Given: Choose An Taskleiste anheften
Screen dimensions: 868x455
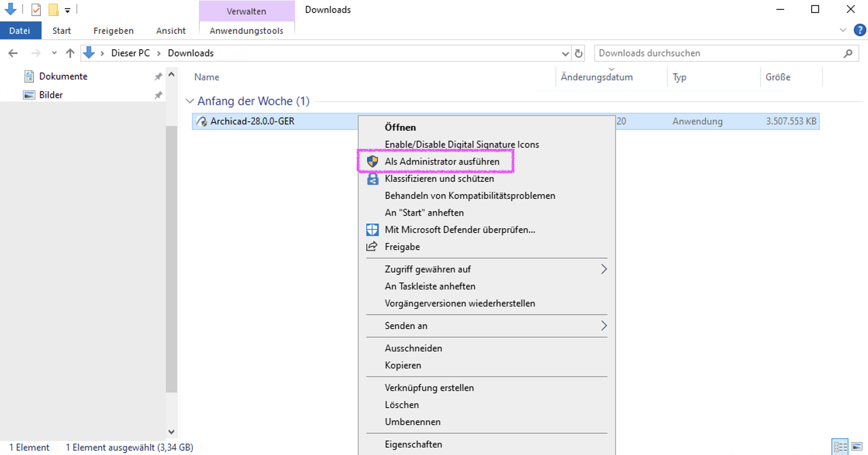Looking at the screenshot, I should [x=487, y=286].
